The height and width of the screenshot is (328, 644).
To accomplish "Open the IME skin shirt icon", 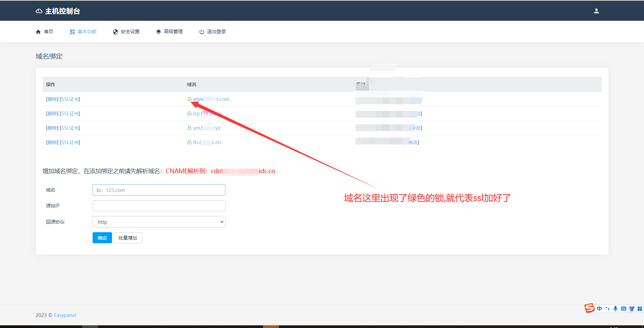I will pos(632,309).
